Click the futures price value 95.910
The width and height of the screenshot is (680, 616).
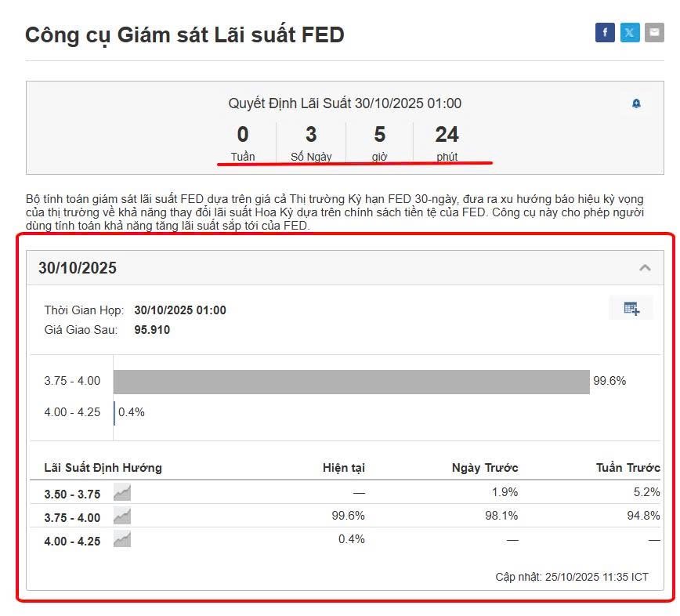point(152,330)
